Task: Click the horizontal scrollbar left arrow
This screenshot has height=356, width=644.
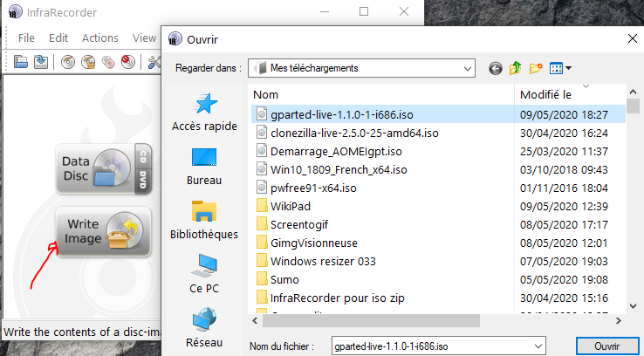Action: 255,321
